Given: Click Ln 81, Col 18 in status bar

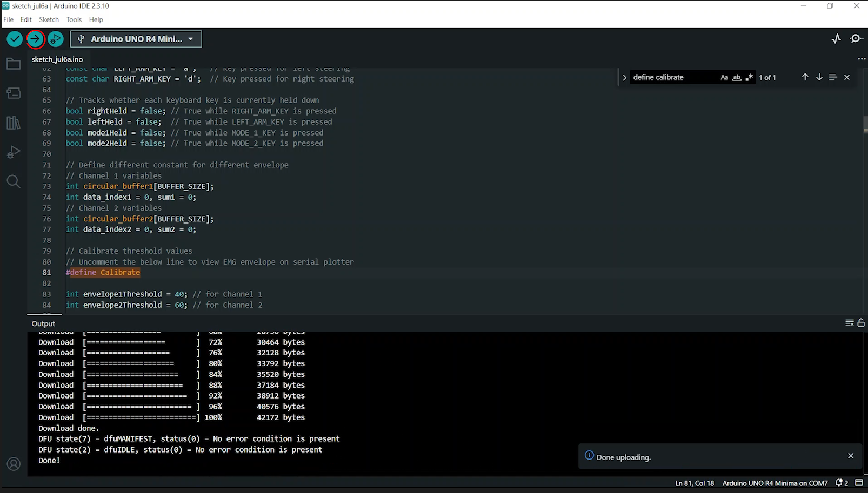Looking at the screenshot, I should tap(695, 483).
